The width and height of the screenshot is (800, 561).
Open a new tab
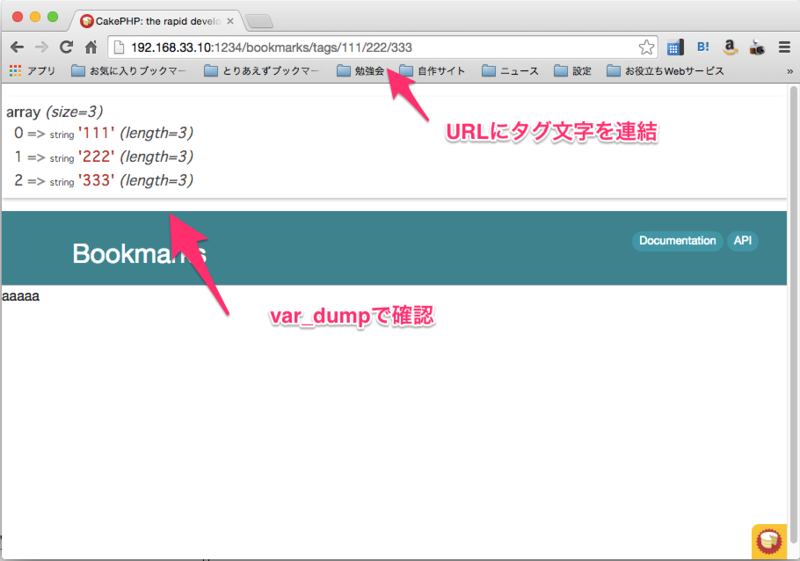point(259,21)
